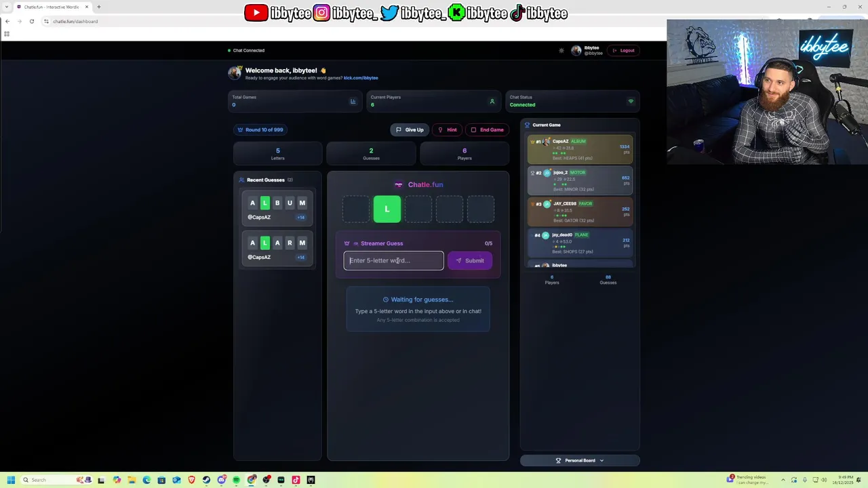Open Outlook from the taskbar
The width and height of the screenshot is (868, 488).
click(x=176, y=480)
